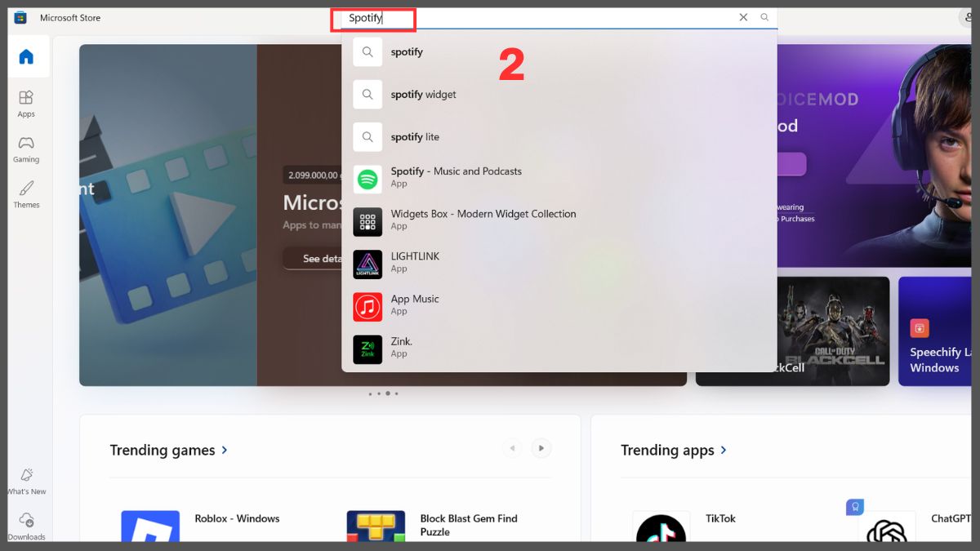Click the hero banner film reel image
980x551 pixels.
click(168, 215)
